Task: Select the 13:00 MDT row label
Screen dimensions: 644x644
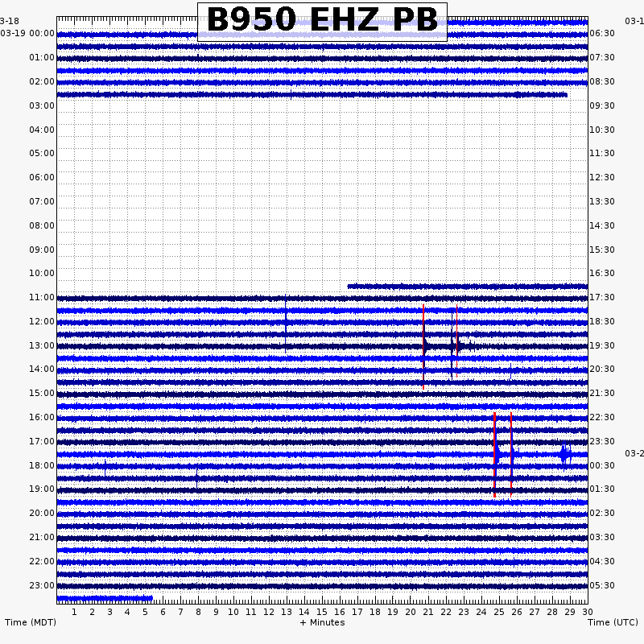Action: [x=42, y=345]
